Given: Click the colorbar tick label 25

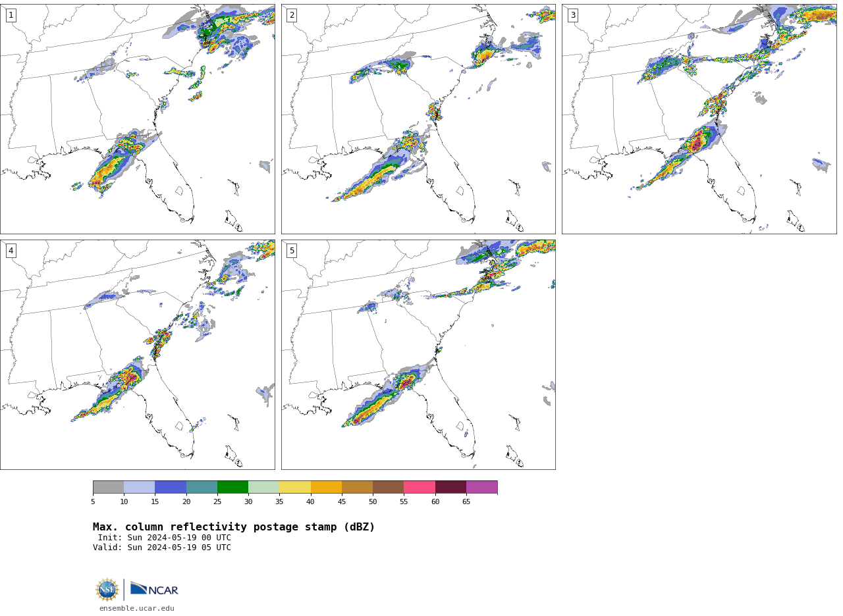Looking at the screenshot, I should tap(217, 502).
